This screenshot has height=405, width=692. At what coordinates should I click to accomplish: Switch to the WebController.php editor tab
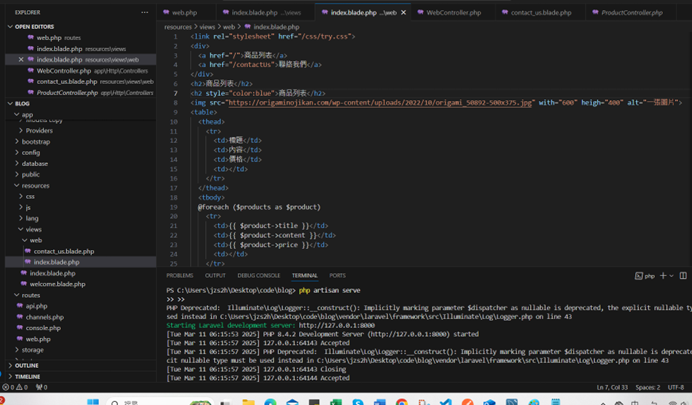[453, 13]
